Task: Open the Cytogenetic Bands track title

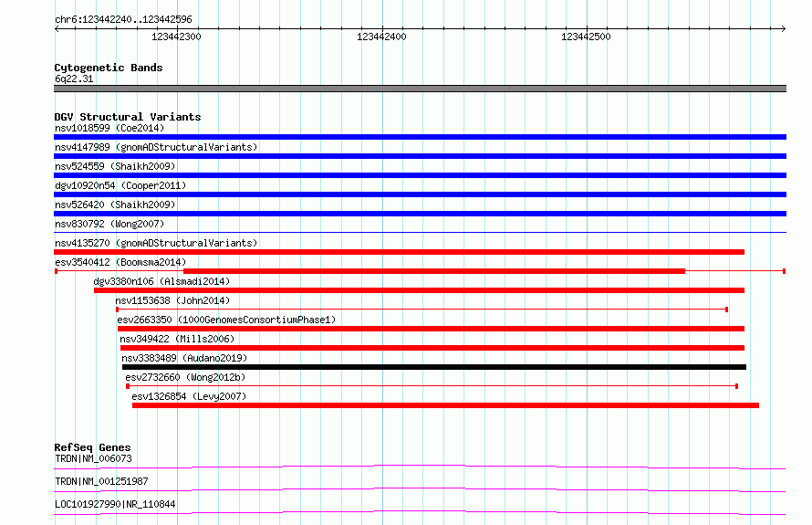Action: pos(109,68)
